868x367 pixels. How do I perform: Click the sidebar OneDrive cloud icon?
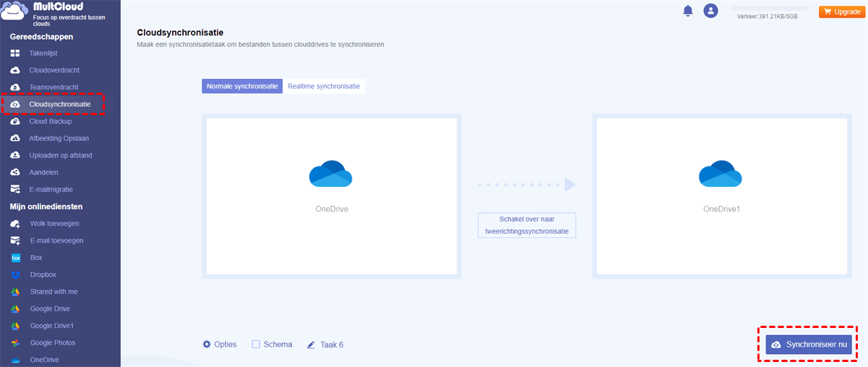pyautogui.click(x=15, y=360)
